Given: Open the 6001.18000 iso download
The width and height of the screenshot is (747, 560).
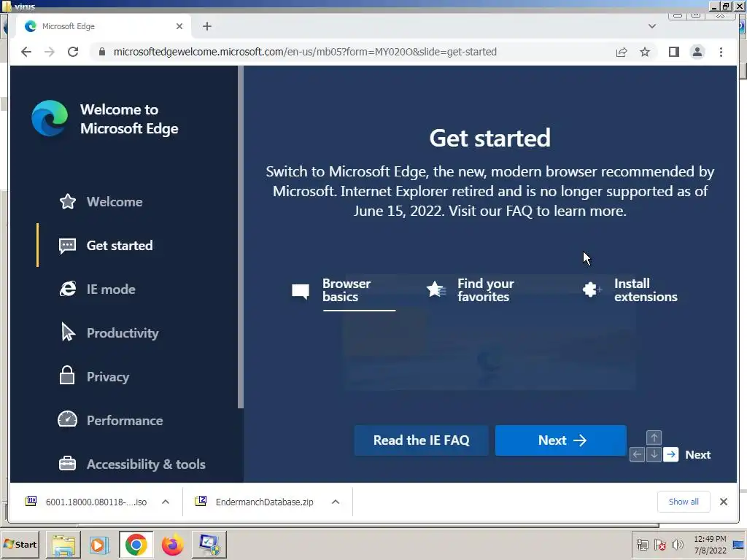Looking at the screenshot, I should pyautogui.click(x=87, y=502).
